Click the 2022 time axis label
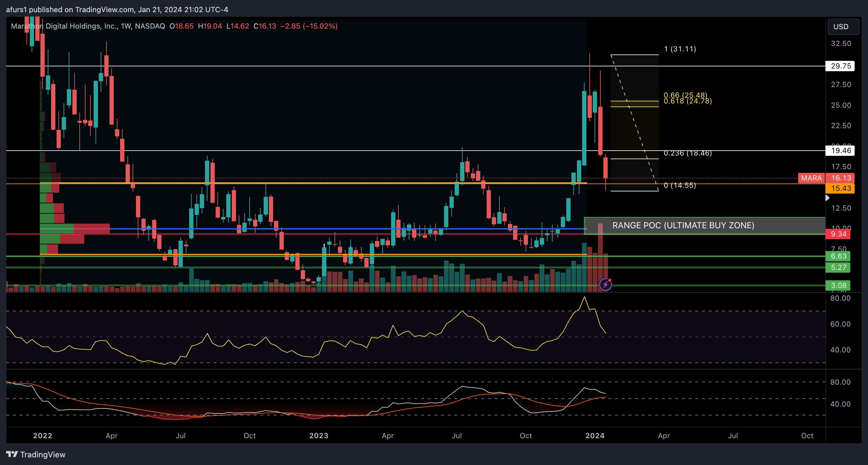 pos(43,435)
